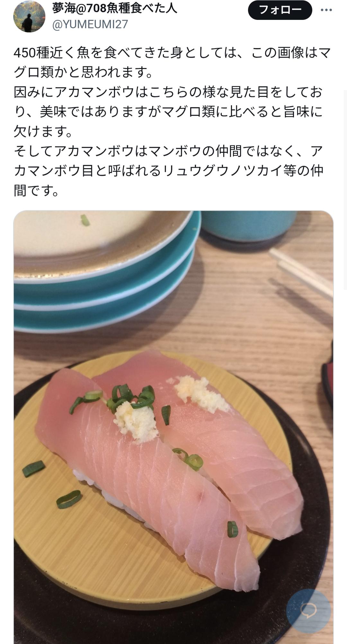Open the three-dot more options menu

pos(326,10)
